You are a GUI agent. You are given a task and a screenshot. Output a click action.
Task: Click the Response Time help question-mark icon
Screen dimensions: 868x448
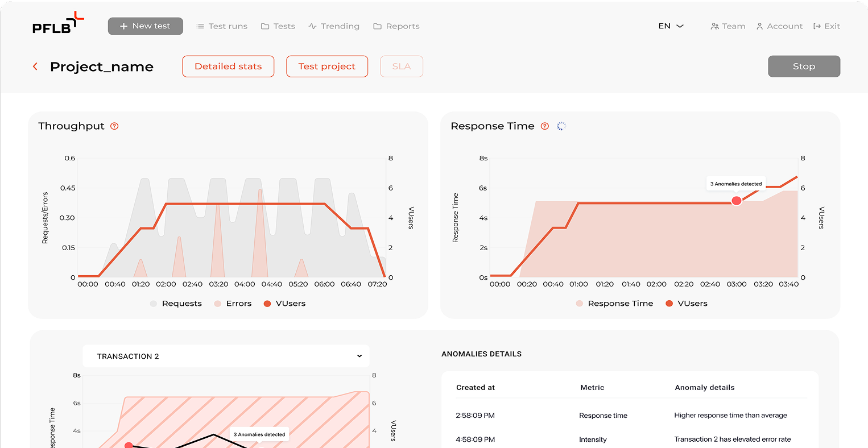click(x=545, y=126)
